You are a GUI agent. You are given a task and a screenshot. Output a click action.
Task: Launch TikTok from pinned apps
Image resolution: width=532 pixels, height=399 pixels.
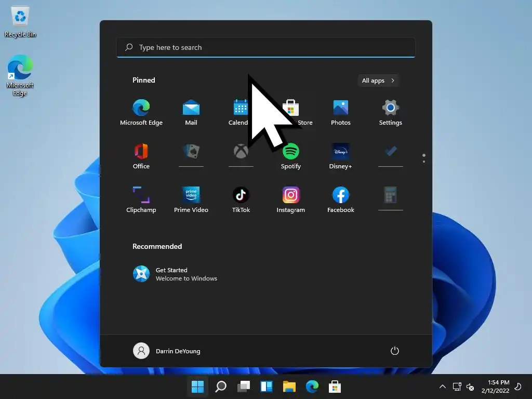241,200
